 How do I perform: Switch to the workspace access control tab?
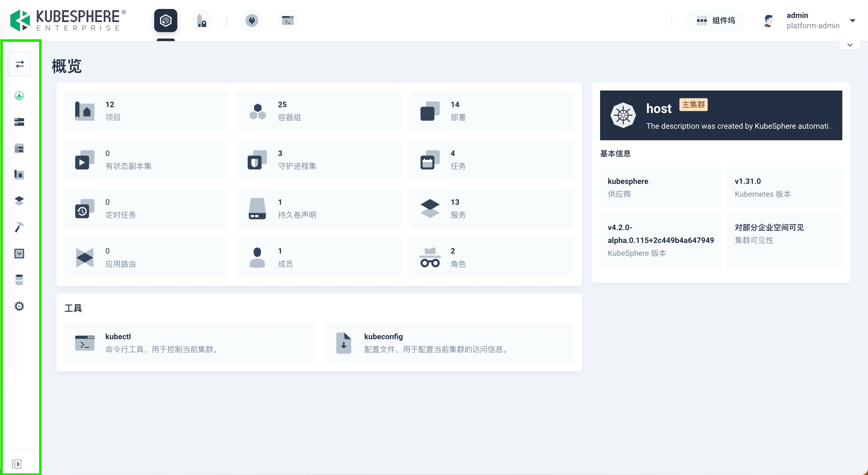(201, 21)
